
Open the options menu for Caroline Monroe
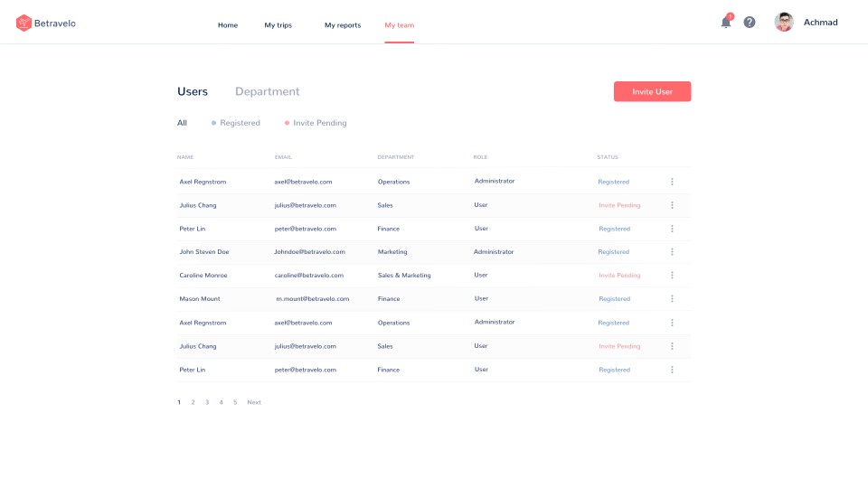672,275
